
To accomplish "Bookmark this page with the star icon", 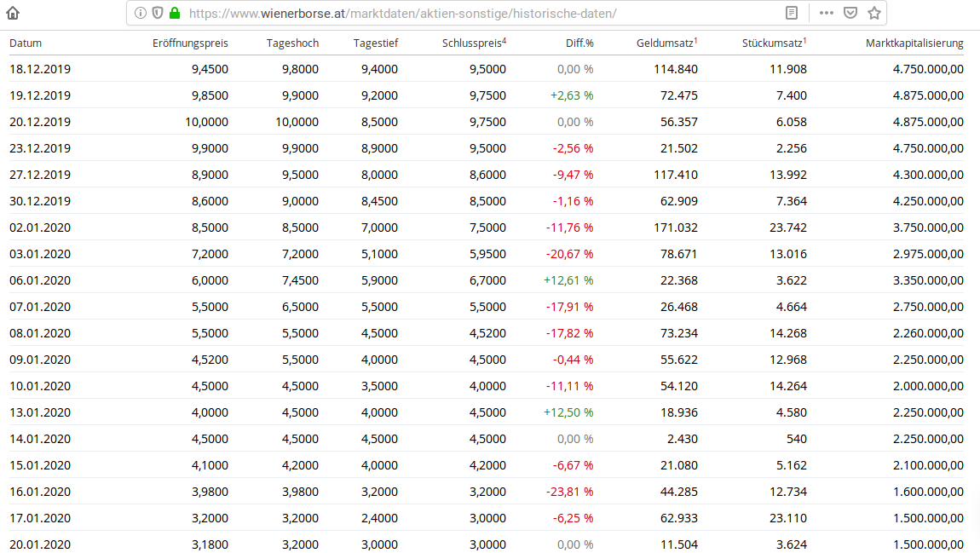I will pos(874,13).
